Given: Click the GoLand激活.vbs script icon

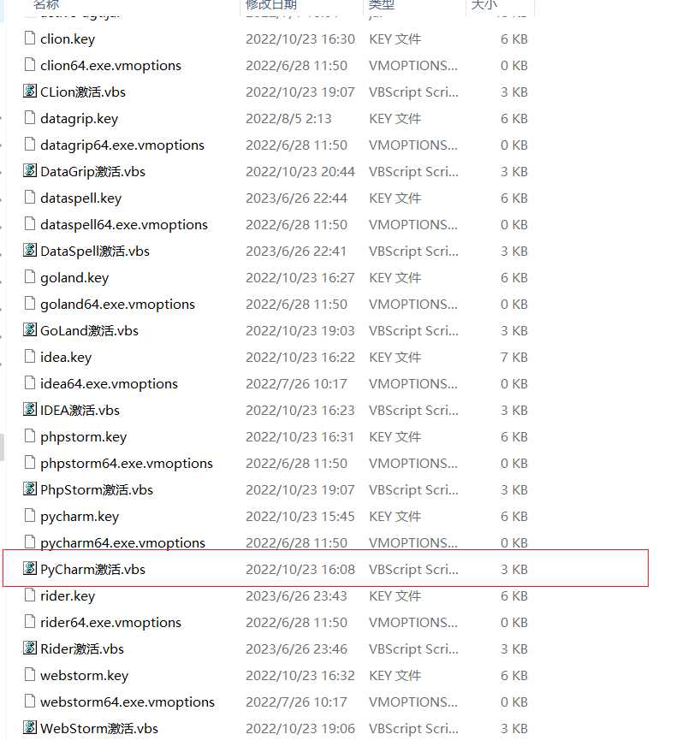Looking at the screenshot, I should click(x=30, y=330).
